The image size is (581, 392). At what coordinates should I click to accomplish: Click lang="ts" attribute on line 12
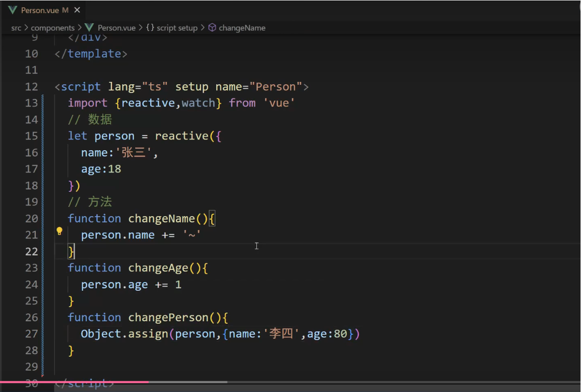click(138, 87)
